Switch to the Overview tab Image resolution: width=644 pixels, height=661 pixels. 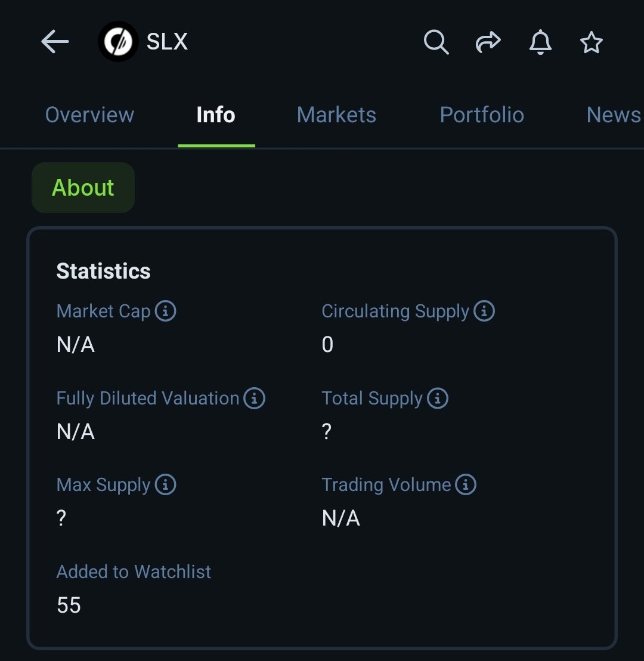pos(89,115)
